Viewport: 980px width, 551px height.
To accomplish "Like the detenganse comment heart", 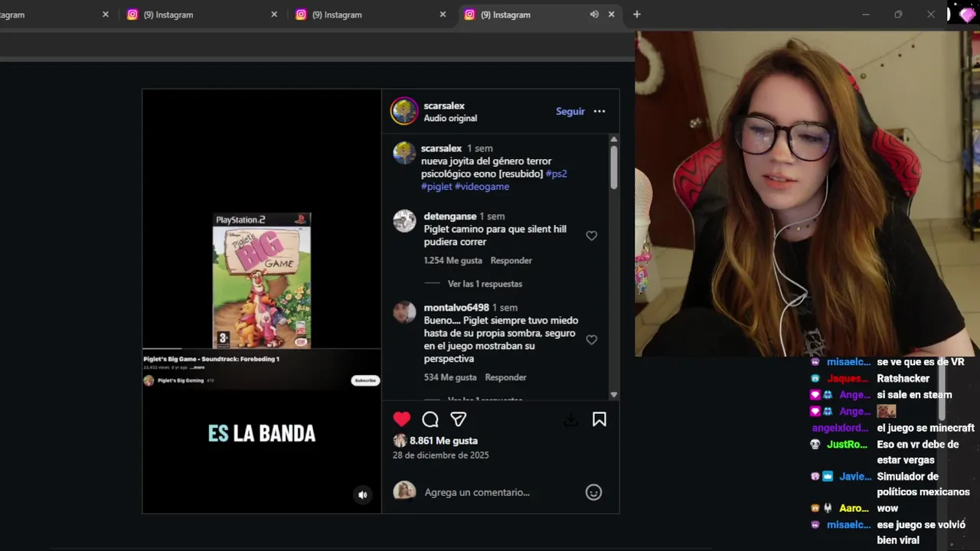I will (591, 236).
